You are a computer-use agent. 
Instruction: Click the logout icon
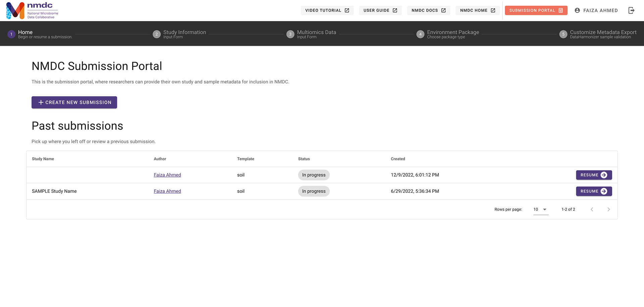[631, 10]
